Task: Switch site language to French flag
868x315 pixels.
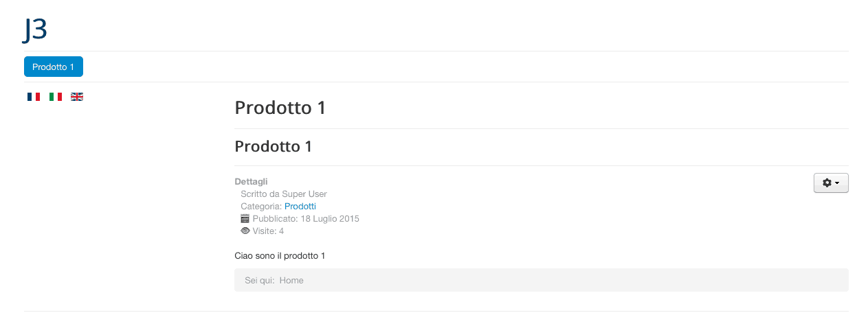Action: click(34, 97)
